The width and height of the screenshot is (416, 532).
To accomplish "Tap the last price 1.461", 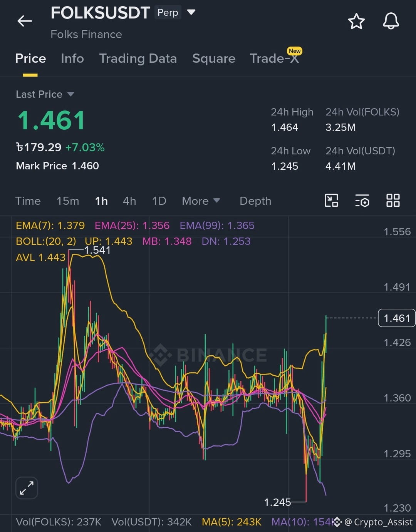I will [51, 120].
